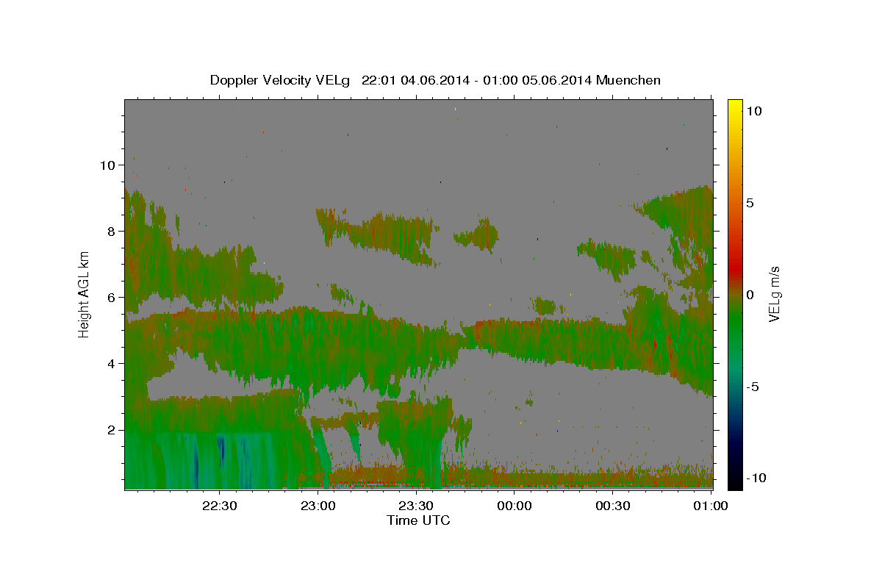Click the colorbar label 5

tap(750, 203)
